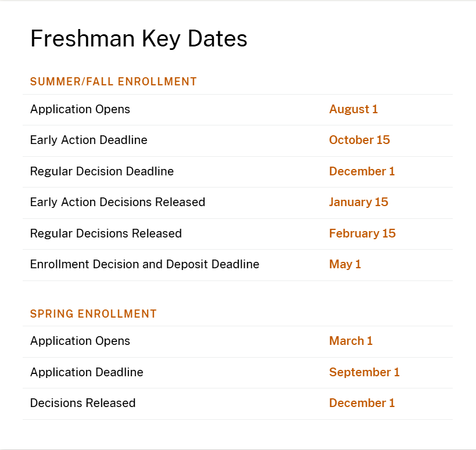Click Early Action Decisions Released label
476x450 pixels.
[117, 202]
